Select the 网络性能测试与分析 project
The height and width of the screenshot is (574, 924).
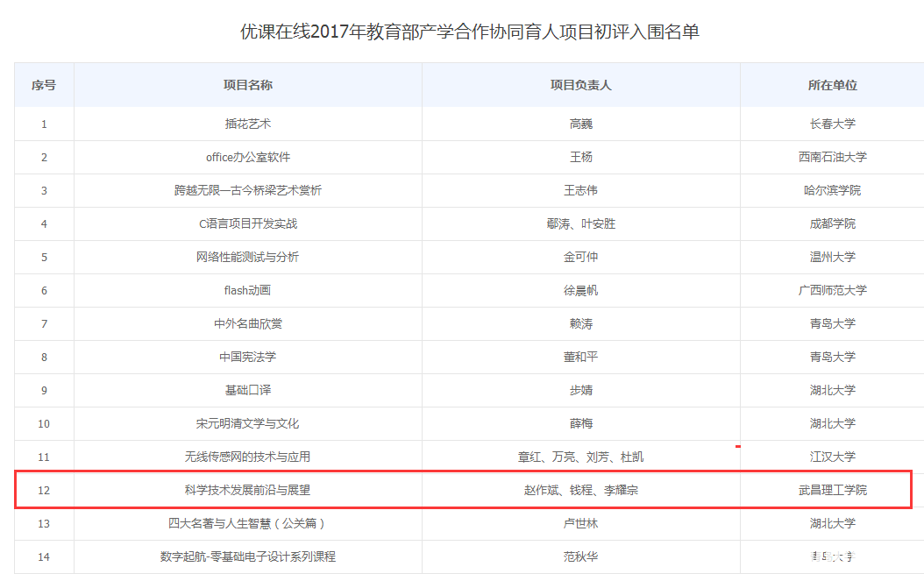[248, 257]
